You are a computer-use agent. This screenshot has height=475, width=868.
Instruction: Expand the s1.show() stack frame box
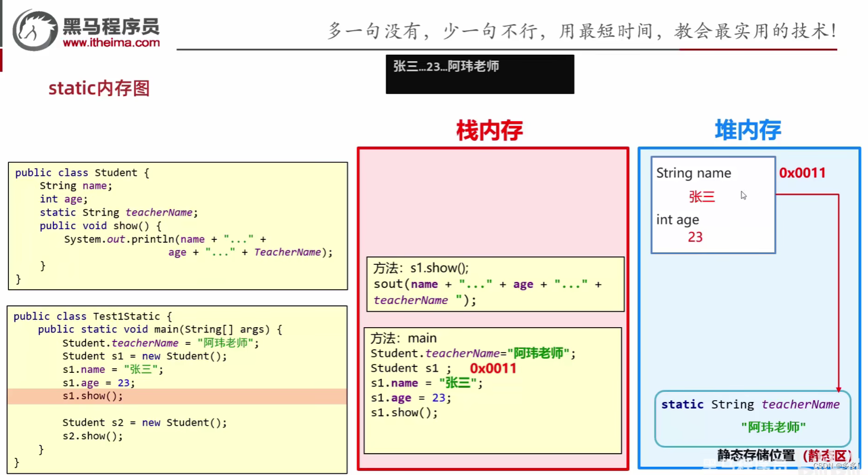click(x=495, y=284)
